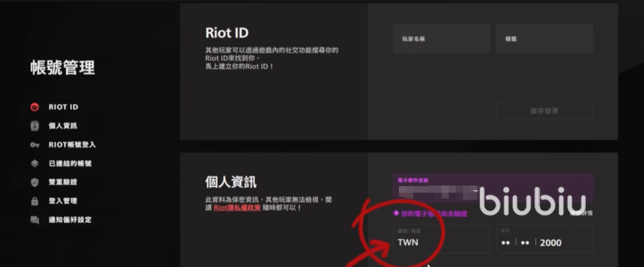Image resolution: width=644 pixels, height=267 pixels.
Task: Click the 個人資訊 ID card icon
Action: 34,126
